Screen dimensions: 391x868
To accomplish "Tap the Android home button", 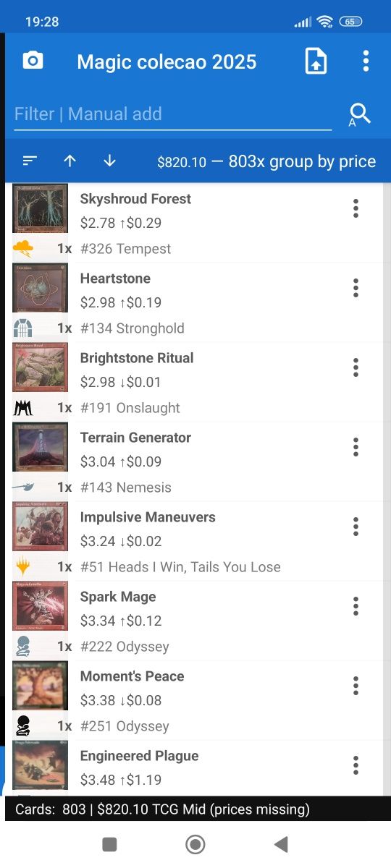I will pyautogui.click(x=195, y=844).
